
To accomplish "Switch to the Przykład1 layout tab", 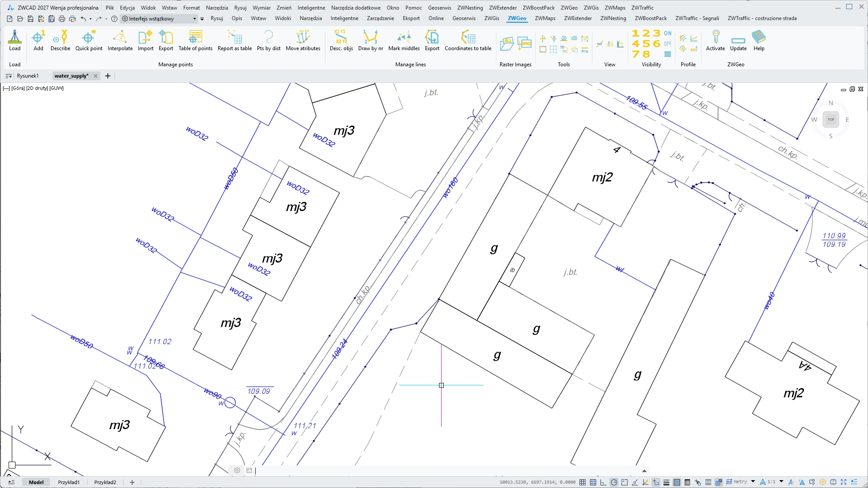I will pyautogui.click(x=69, y=482).
